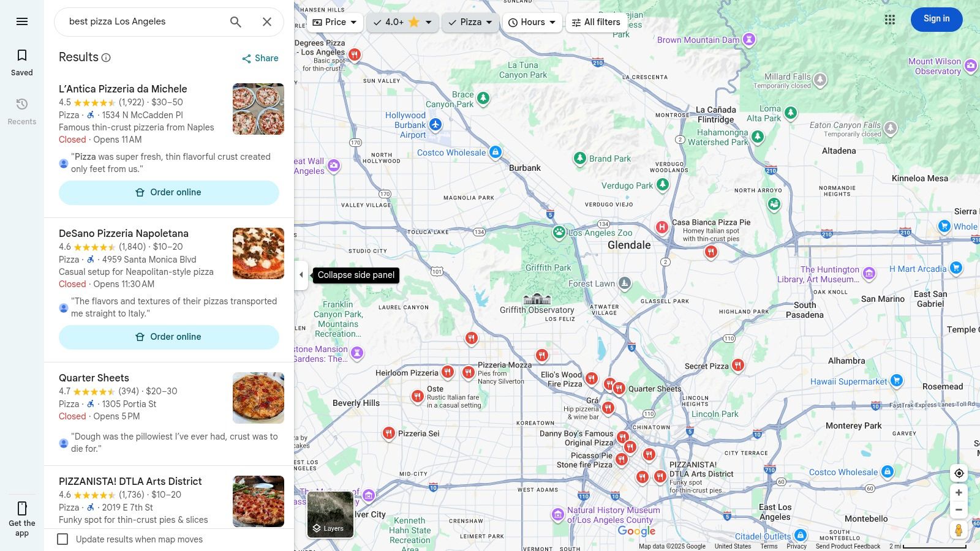The image size is (980, 551).
Task: Click the search magnifier icon
Action: click(x=236, y=22)
